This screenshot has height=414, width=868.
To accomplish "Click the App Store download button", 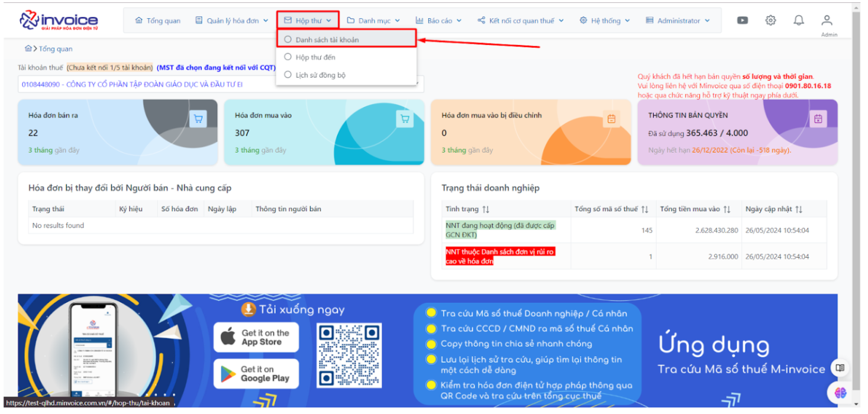I will tap(256, 338).
